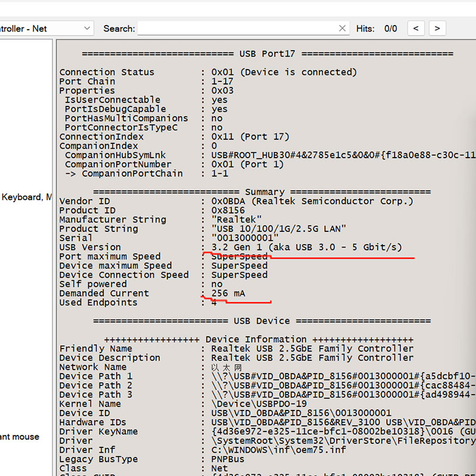Click the 'Device Path 1' label

coord(96,376)
